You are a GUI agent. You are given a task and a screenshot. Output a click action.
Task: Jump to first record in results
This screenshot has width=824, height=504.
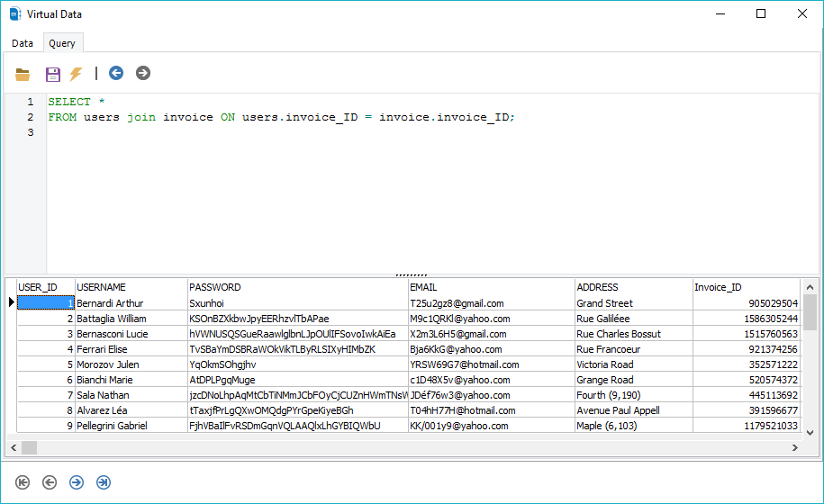click(23, 482)
